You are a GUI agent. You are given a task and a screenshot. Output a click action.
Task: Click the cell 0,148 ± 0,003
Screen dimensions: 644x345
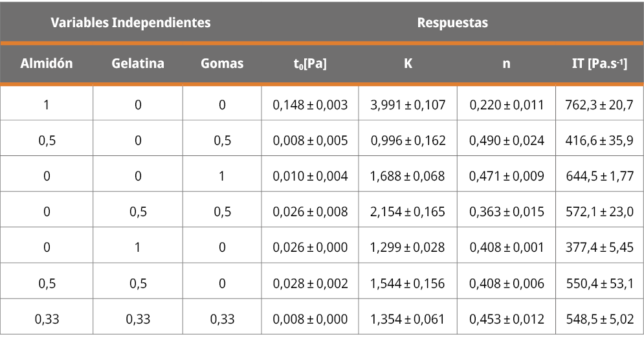[310, 105]
